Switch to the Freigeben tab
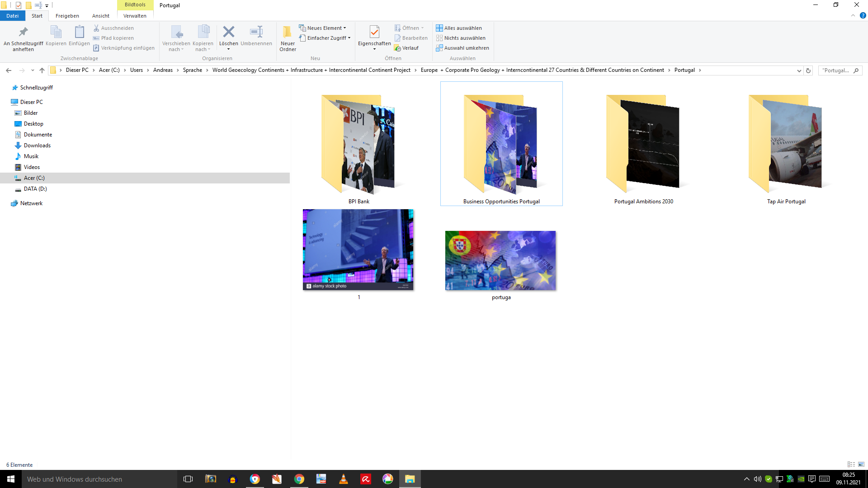This screenshot has height=488, width=868. (67, 16)
